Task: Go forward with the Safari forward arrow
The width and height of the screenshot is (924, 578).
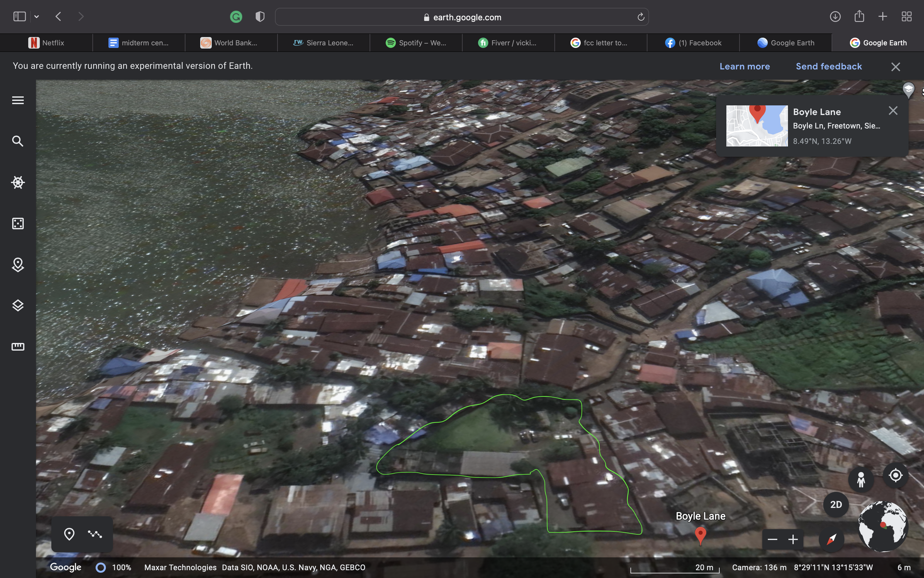Action: 81,16
